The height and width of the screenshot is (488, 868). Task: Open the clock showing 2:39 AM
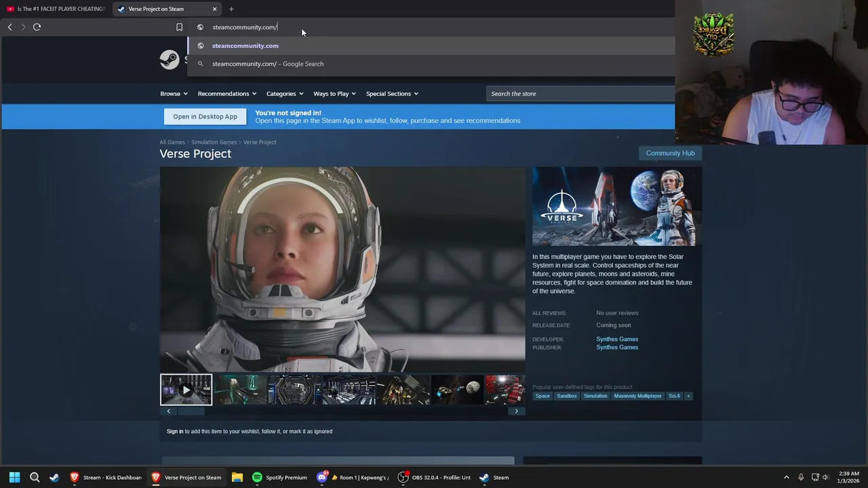point(848,477)
